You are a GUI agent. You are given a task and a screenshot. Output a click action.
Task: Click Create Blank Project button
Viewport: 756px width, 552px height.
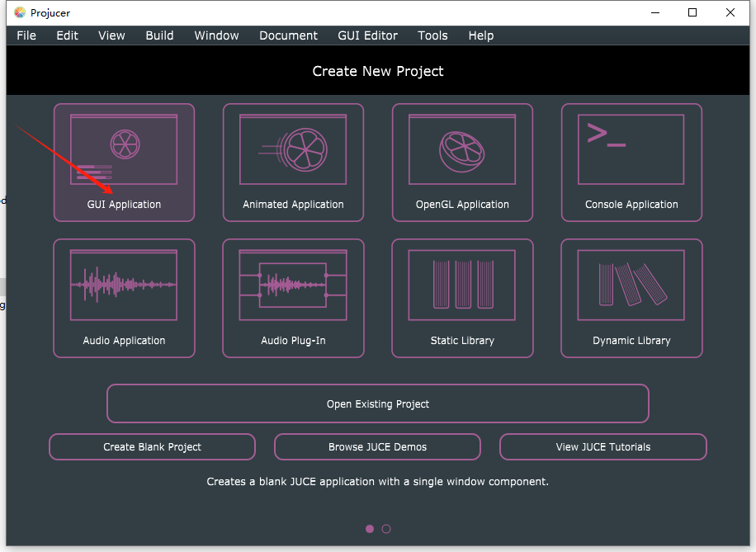[153, 447]
